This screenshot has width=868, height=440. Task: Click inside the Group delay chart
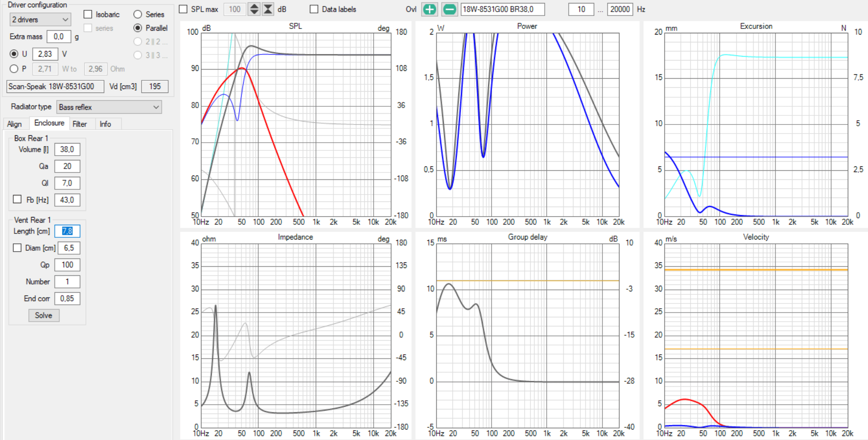click(x=528, y=335)
